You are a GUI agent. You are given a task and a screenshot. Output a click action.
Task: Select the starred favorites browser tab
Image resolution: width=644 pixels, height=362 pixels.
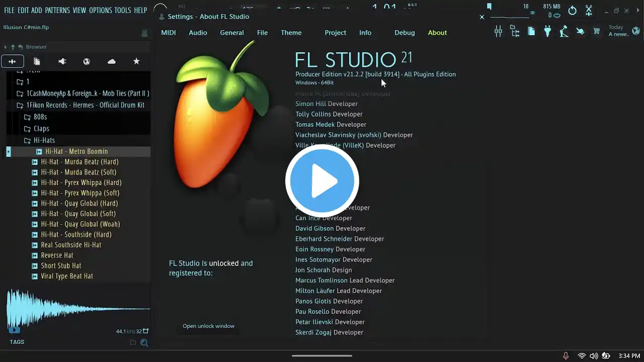[136, 61]
